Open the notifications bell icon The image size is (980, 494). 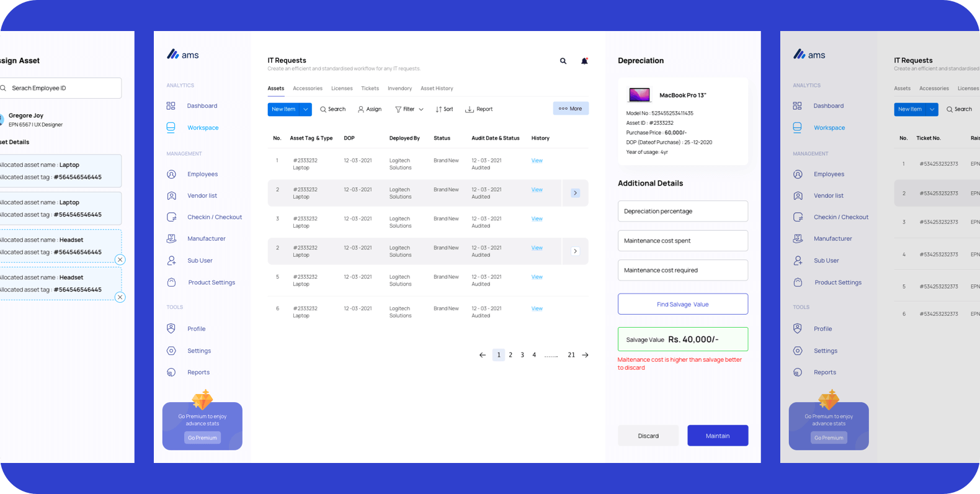(x=584, y=61)
